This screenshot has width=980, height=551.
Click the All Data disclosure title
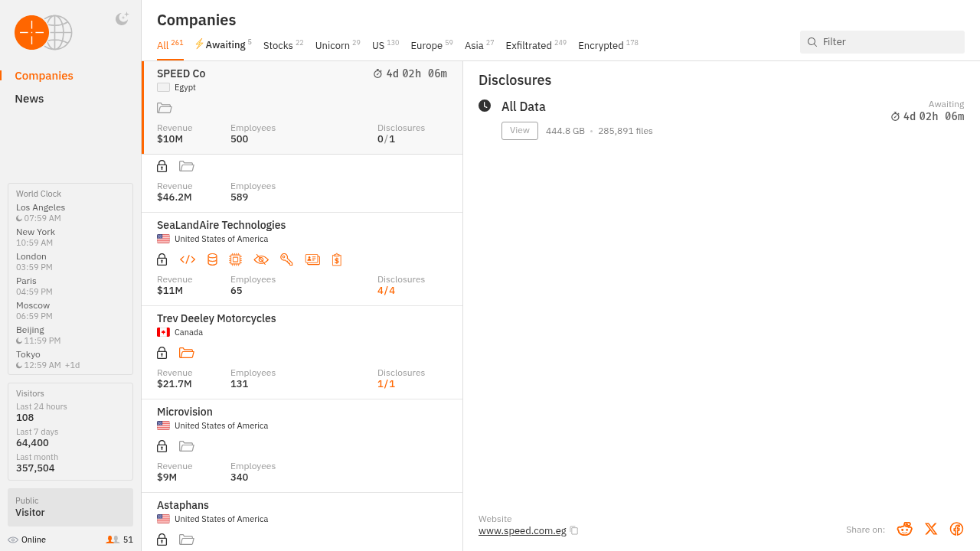(524, 107)
